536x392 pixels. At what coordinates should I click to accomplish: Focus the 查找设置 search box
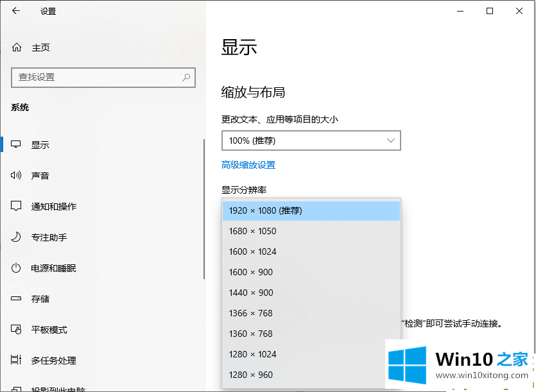[x=103, y=78]
